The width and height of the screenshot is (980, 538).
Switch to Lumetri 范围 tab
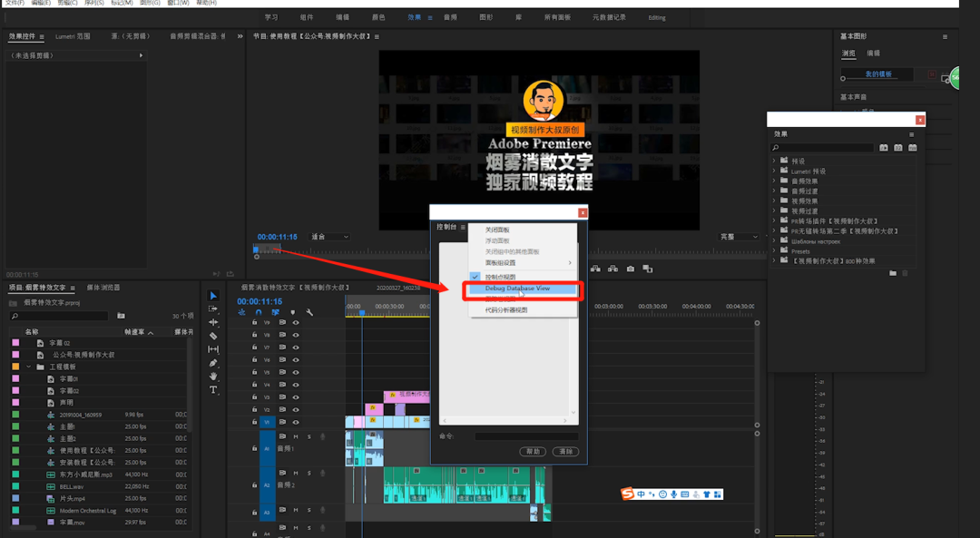point(73,36)
